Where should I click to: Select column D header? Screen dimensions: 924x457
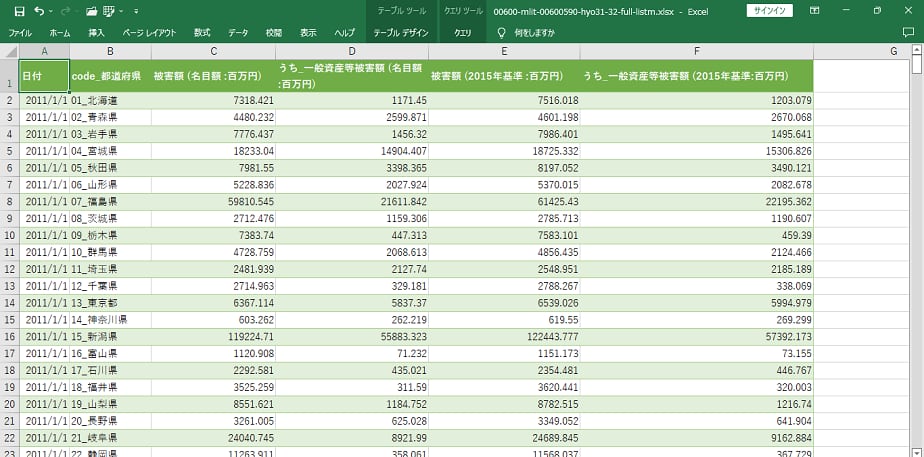tap(351, 51)
